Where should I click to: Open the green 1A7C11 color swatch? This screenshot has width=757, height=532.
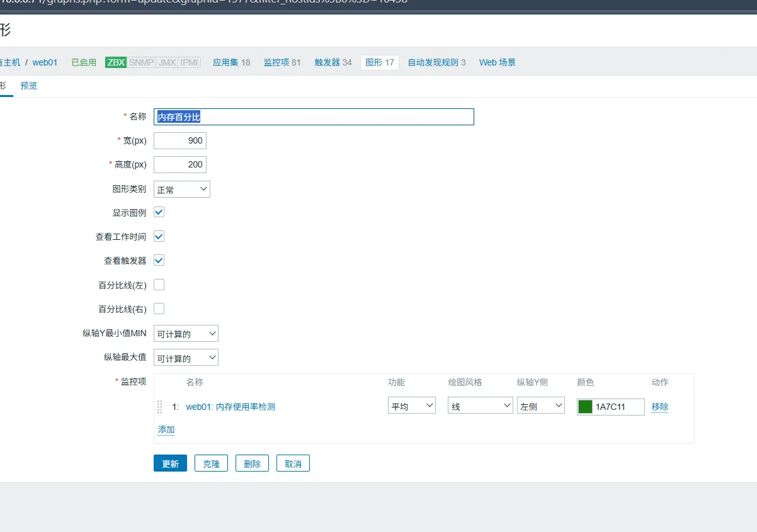[x=585, y=407]
